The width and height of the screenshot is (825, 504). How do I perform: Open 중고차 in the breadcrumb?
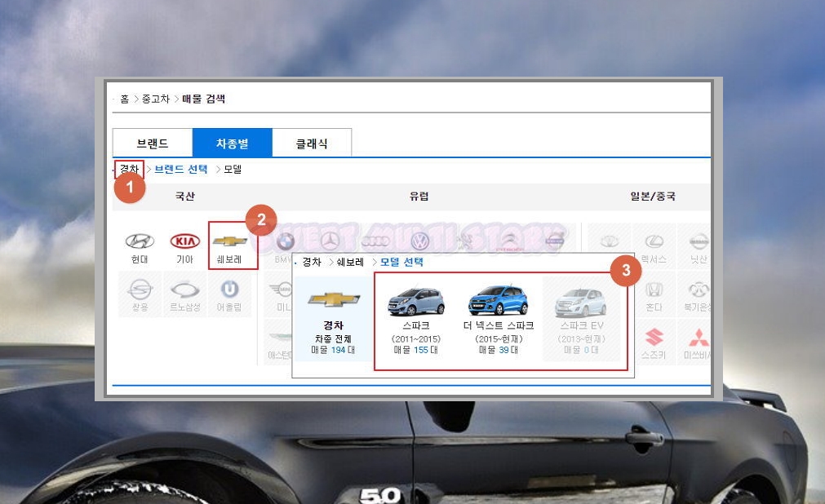click(156, 99)
